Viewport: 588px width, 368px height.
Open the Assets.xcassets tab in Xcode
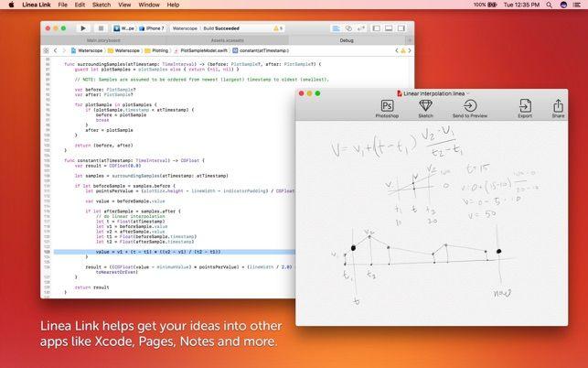point(228,40)
